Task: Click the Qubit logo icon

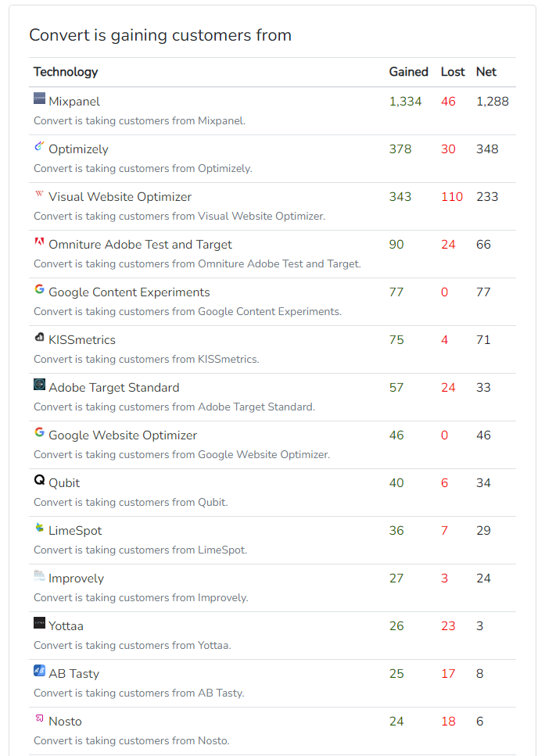Action: (40, 480)
